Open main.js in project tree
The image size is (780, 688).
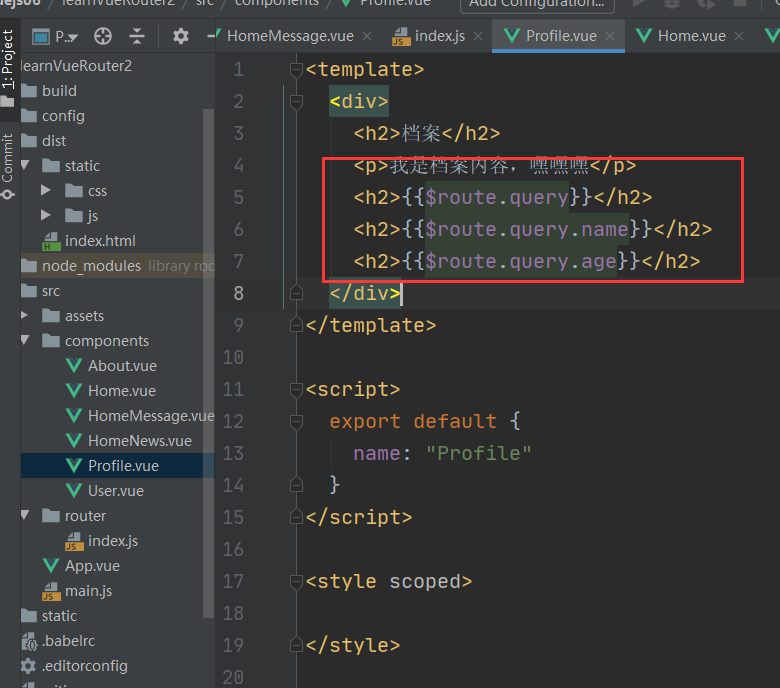tap(89, 590)
